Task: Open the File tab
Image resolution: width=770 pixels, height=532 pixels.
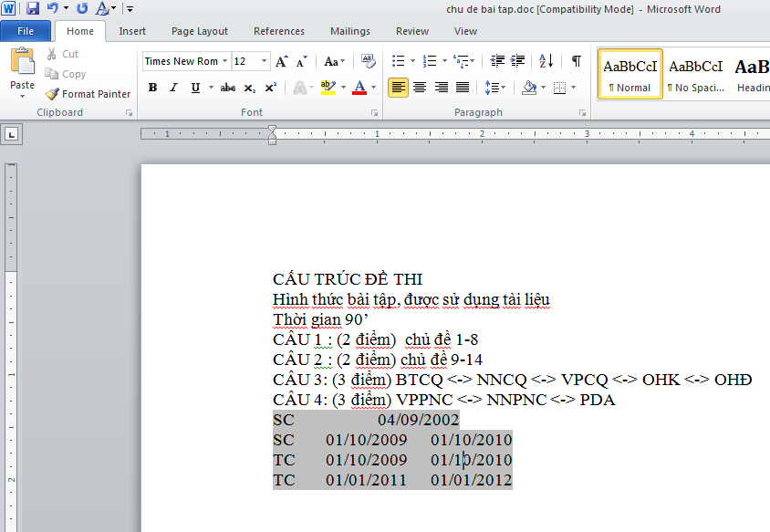Action: pos(26,31)
